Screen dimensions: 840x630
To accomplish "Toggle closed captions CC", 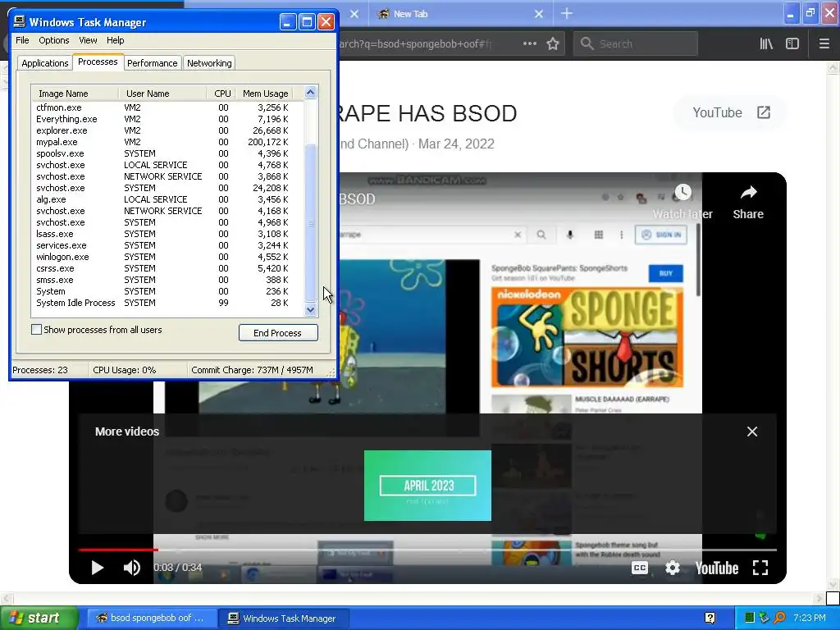I will 640,568.
